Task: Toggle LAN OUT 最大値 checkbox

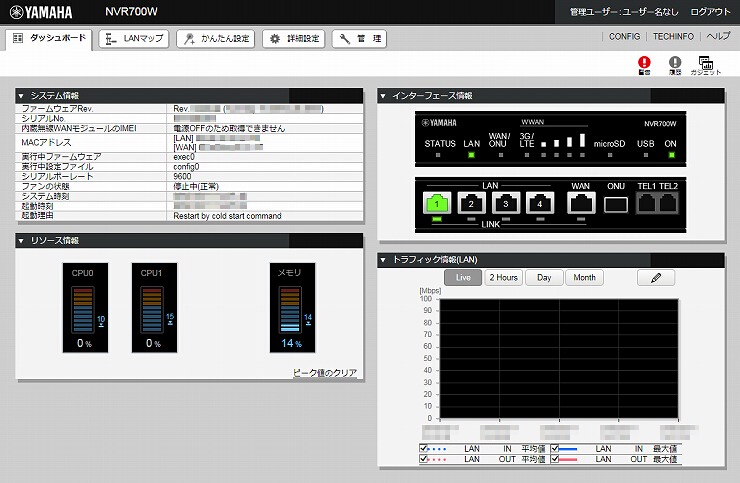Action: click(x=555, y=458)
